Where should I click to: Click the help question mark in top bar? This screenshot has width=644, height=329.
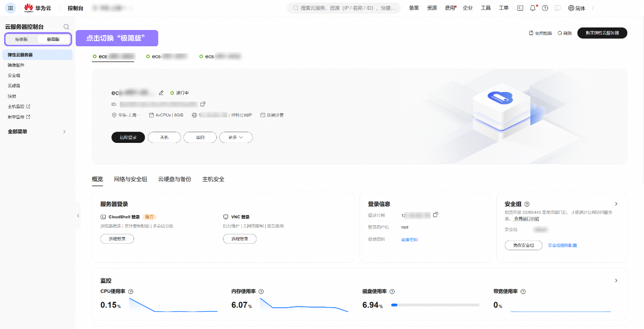545,8
